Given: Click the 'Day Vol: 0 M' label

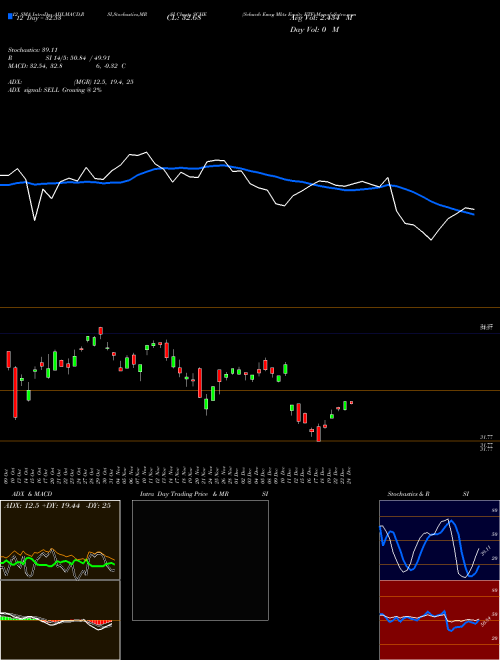Looking at the screenshot, I should pos(314,30).
